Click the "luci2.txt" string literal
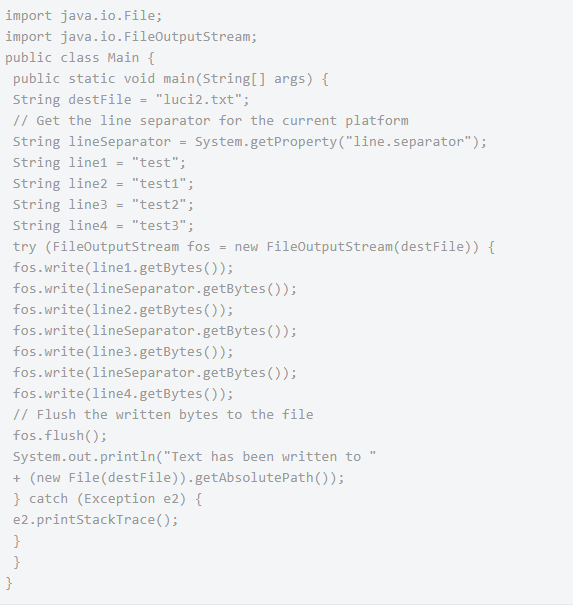 click(x=199, y=100)
